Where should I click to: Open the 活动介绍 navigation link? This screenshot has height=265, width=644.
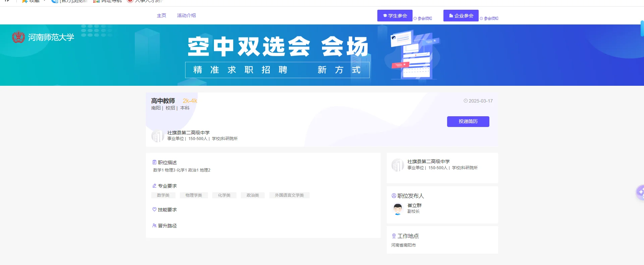coord(186,15)
